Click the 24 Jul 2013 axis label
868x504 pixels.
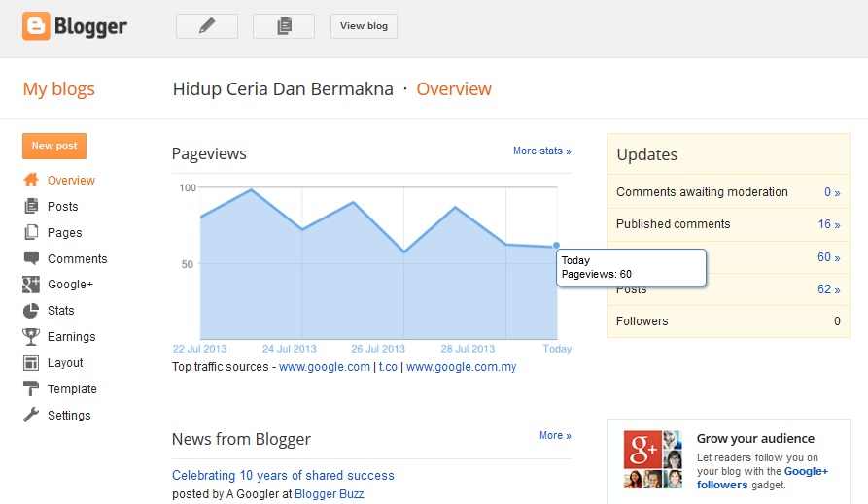(290, 349)
